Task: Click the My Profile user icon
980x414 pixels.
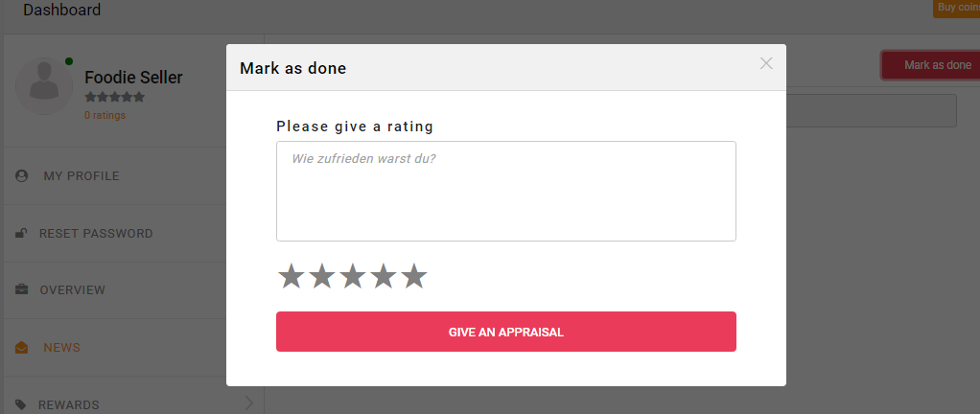Action: 22,176
